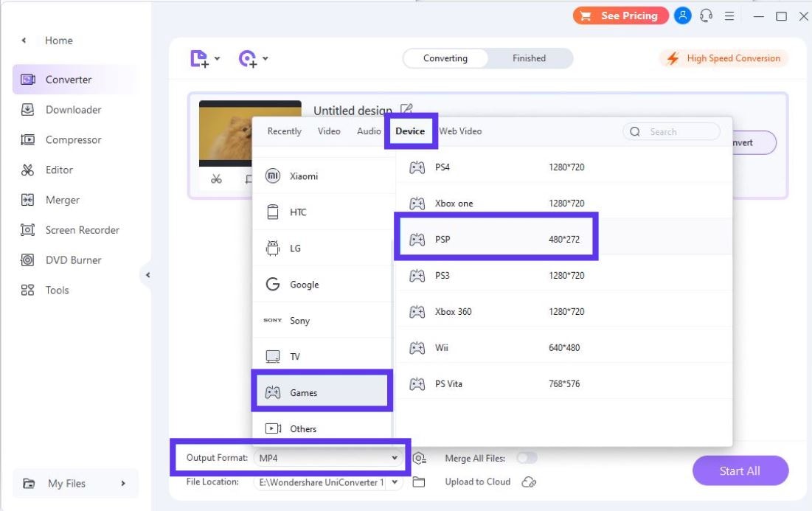The image size is (812, 511).
Task: Choose Games device category
Action: pos(322,392)
